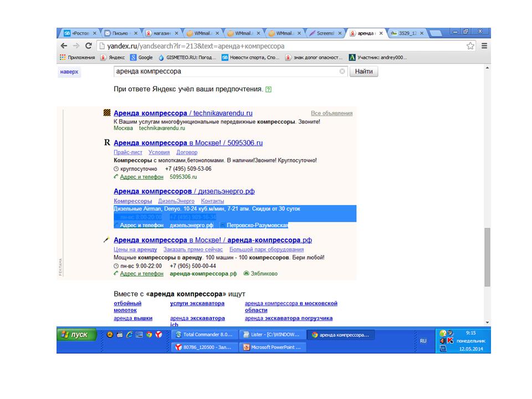Open the Аренда компрессора / technikavarendu.ru ad title
This screenshot has width=532, height=399.
183,113
